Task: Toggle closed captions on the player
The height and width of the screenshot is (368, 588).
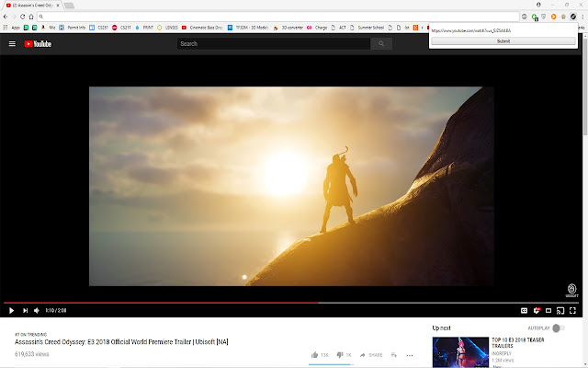Action: [x=524, y=311]
